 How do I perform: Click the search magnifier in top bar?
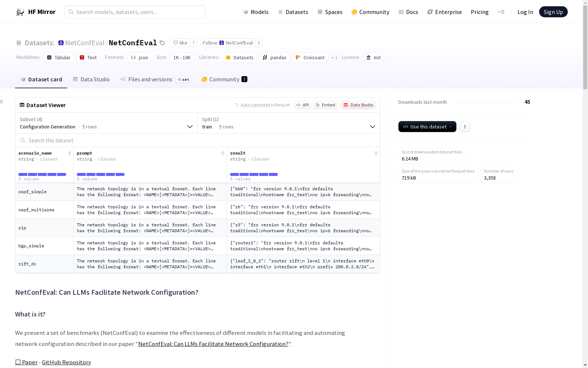[71, 12]
